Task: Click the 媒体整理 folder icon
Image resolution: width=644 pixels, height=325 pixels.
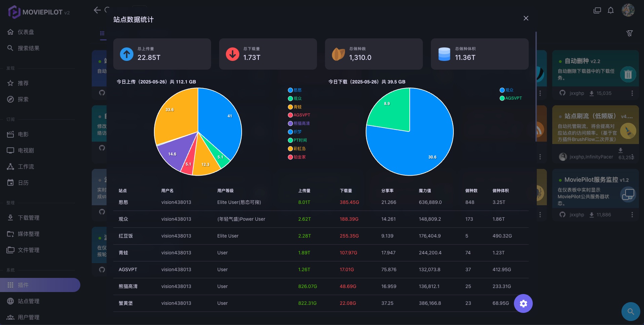Action: pyautogui.click(x=10, y=234)
